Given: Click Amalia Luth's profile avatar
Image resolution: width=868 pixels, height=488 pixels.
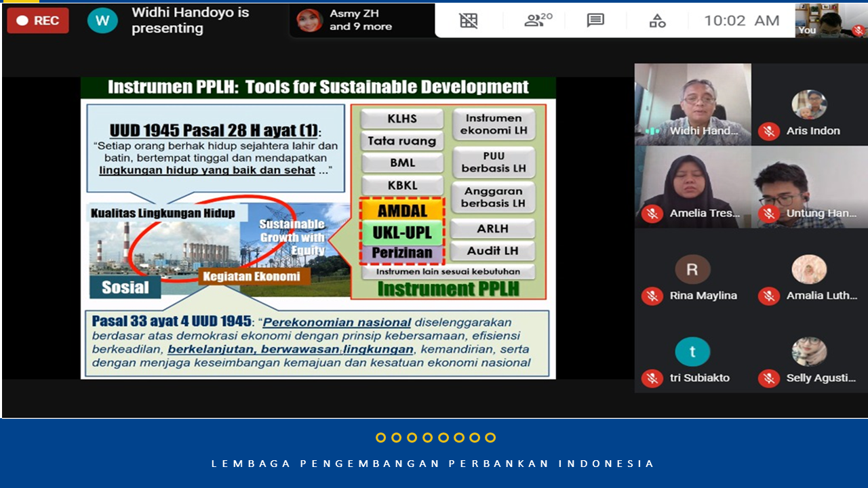Looking at the screenshot, I should pos(809,270).
